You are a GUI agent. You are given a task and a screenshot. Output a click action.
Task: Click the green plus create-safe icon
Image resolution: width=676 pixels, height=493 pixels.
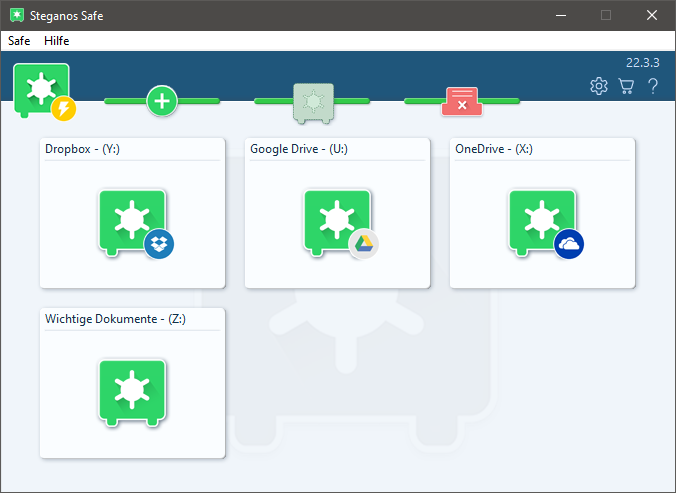[162, 101]
